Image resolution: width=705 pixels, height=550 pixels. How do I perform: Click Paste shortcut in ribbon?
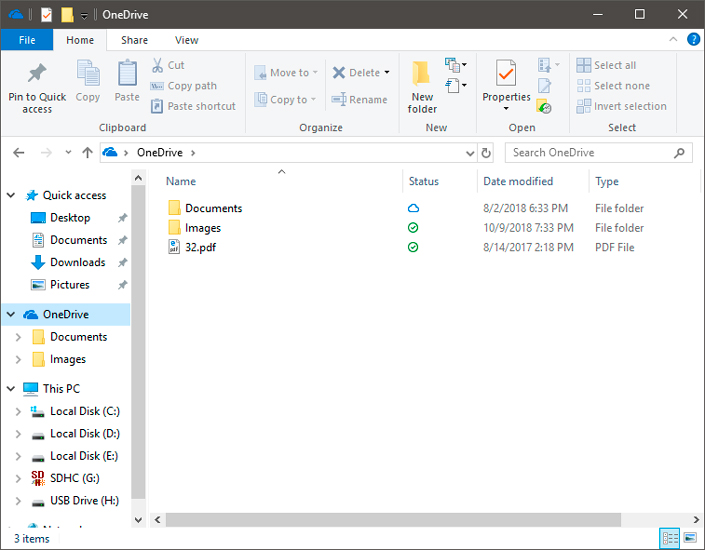point(193,106)
